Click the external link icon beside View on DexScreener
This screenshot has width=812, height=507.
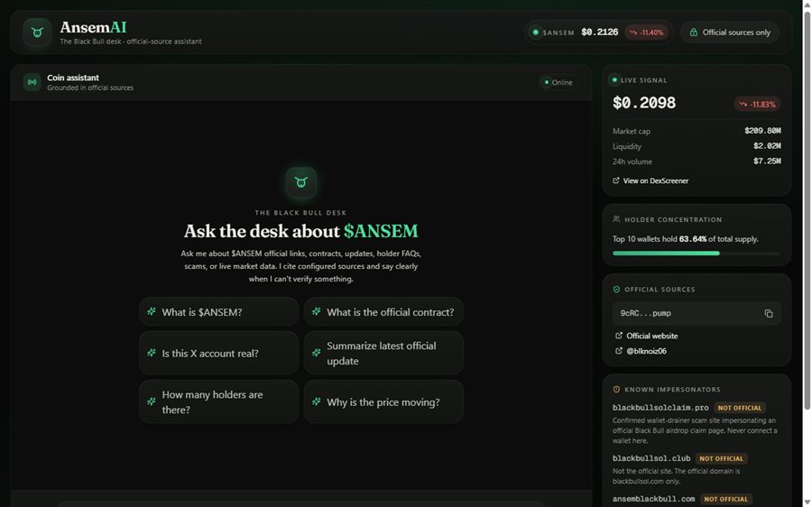[615, 180]
